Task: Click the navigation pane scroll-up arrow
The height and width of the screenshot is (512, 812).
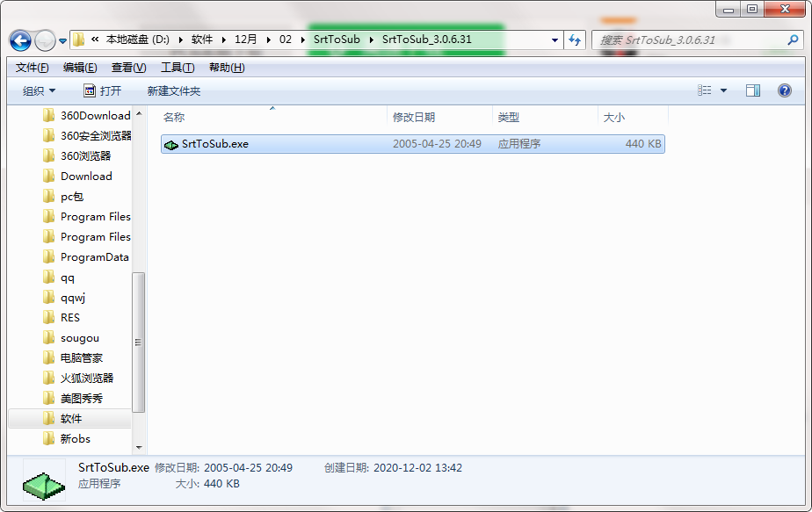Action: [138, 113]
